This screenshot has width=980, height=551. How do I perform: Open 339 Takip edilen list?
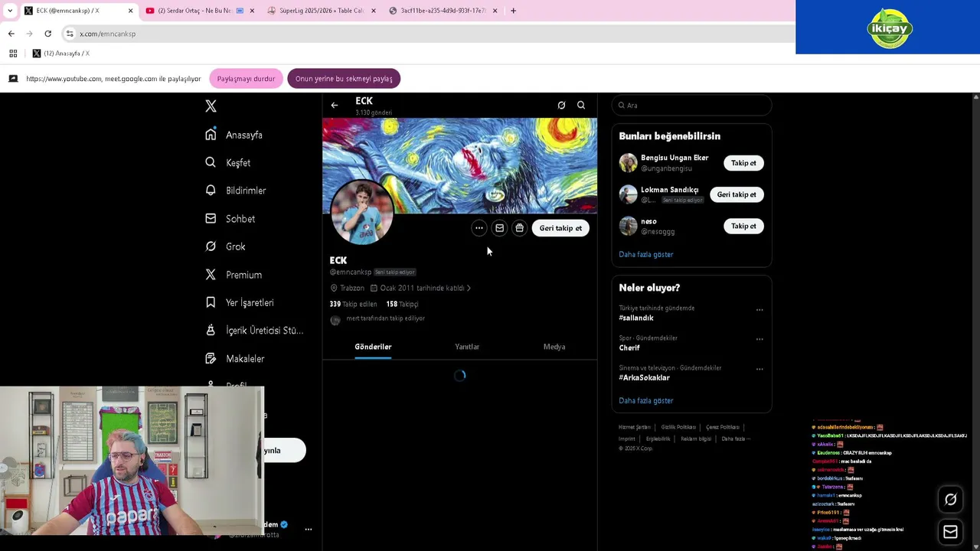pyautogui.click(x=353, y=304)
